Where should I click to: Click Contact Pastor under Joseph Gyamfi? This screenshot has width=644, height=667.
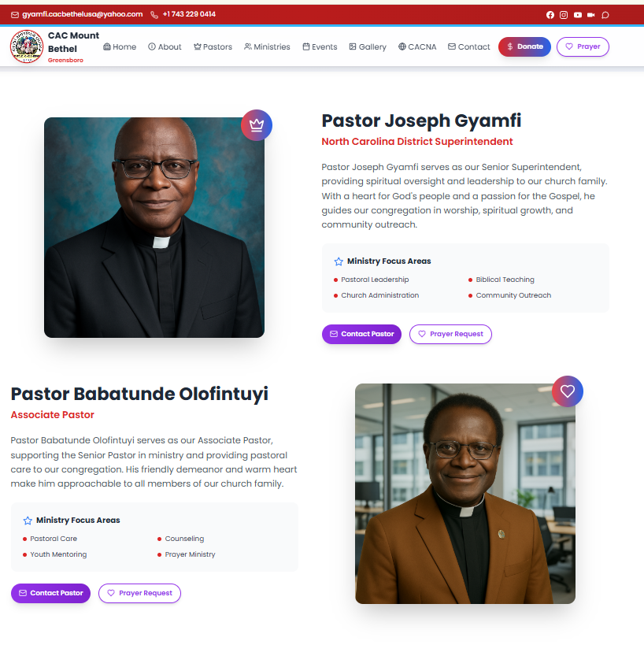361,334
